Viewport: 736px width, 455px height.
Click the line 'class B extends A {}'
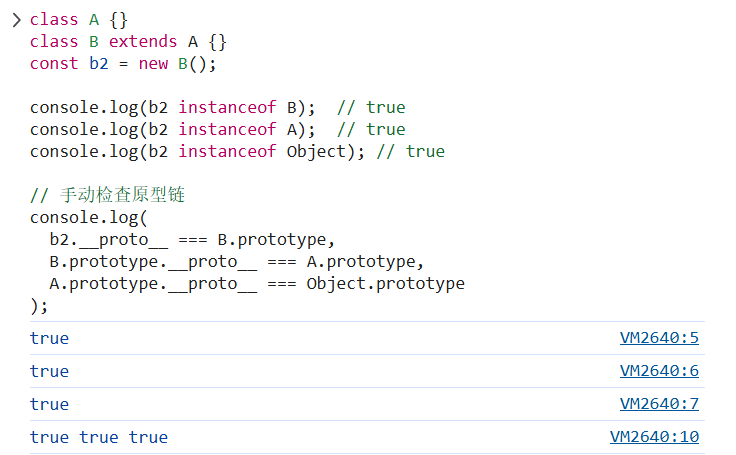[x=128, y=42]
